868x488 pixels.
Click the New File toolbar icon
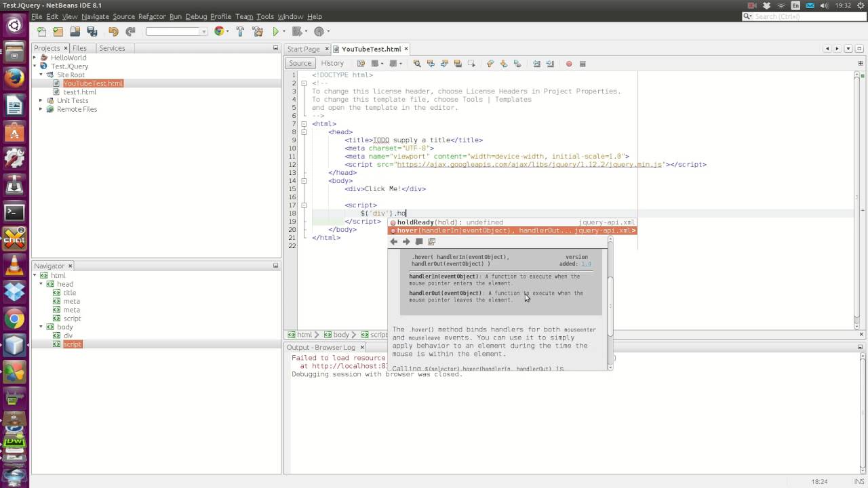tap(41, 31)
